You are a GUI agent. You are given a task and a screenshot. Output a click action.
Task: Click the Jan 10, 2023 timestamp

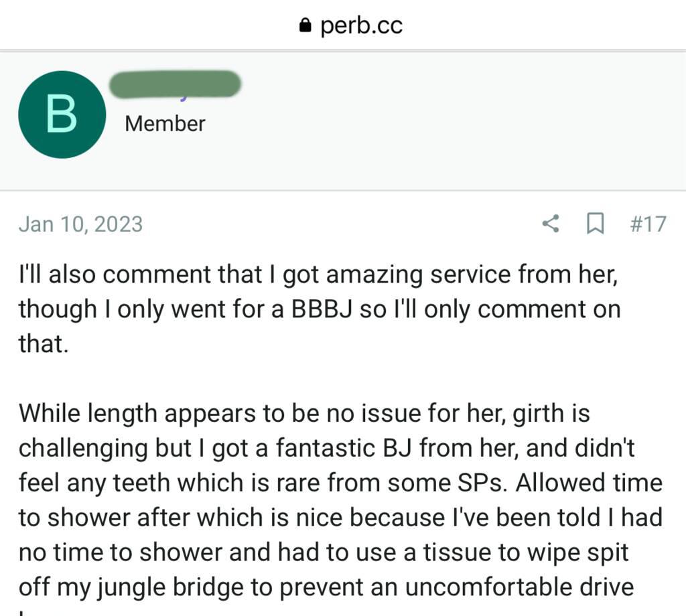(80, 224)
